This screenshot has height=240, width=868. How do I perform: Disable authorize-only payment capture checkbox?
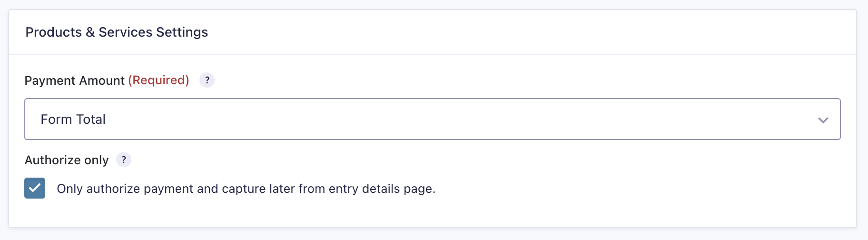pyautogui.click(x=35, y=188)
